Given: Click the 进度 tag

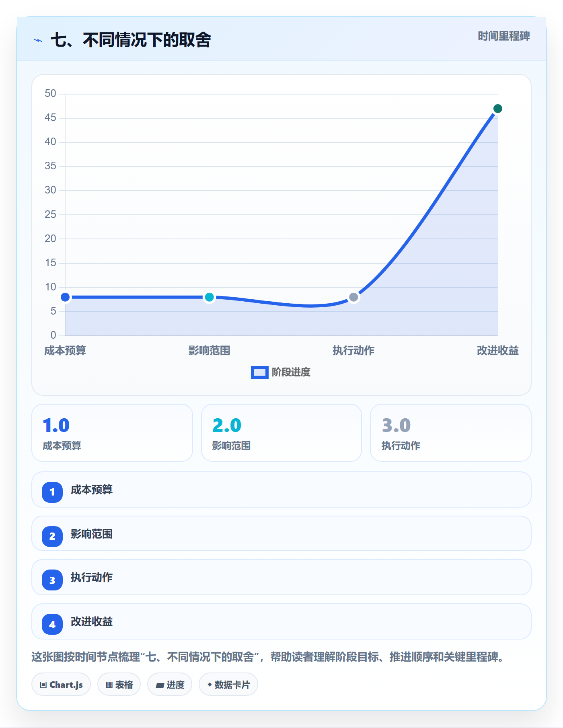Looking at the screenshot, I should (x=170, y=685).
